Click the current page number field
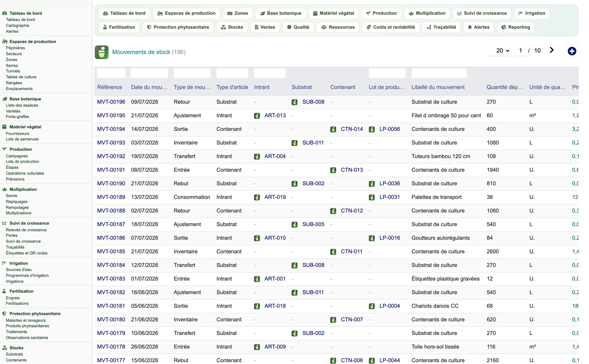589x364 pixels. [x=520, y=50]
